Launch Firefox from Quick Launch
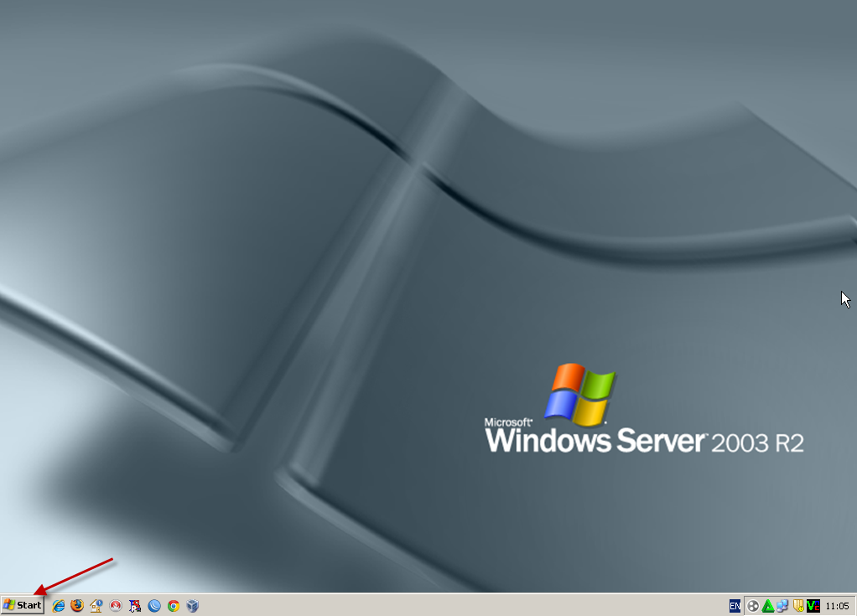Viewport: 857px width, 616px height. pyautogui.click(x=77, y=606)
